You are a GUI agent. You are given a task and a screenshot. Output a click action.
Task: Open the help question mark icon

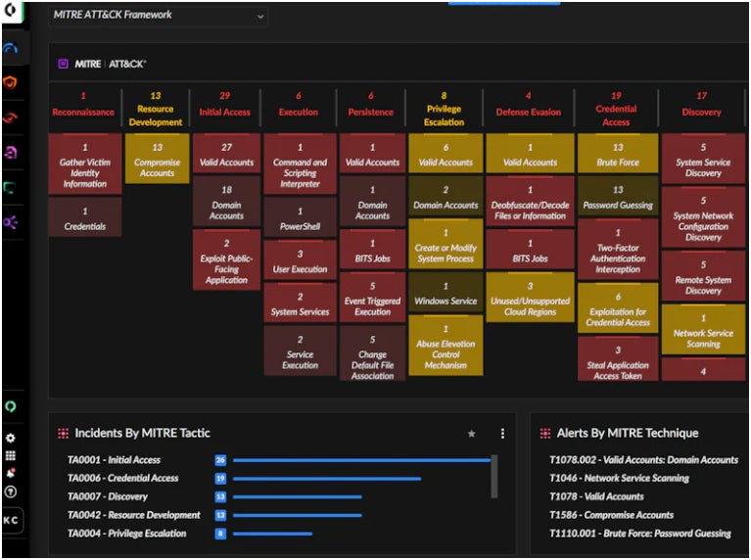(x=11, y=491)
